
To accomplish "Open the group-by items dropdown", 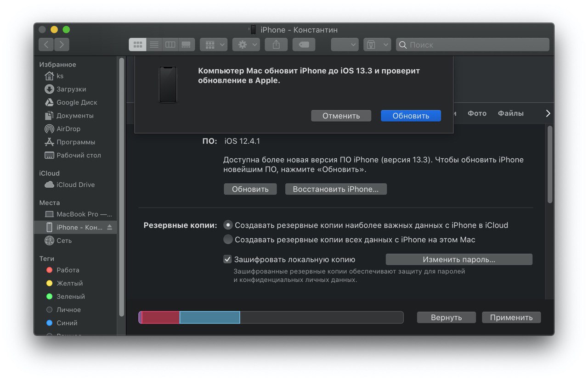I will 214,45.
